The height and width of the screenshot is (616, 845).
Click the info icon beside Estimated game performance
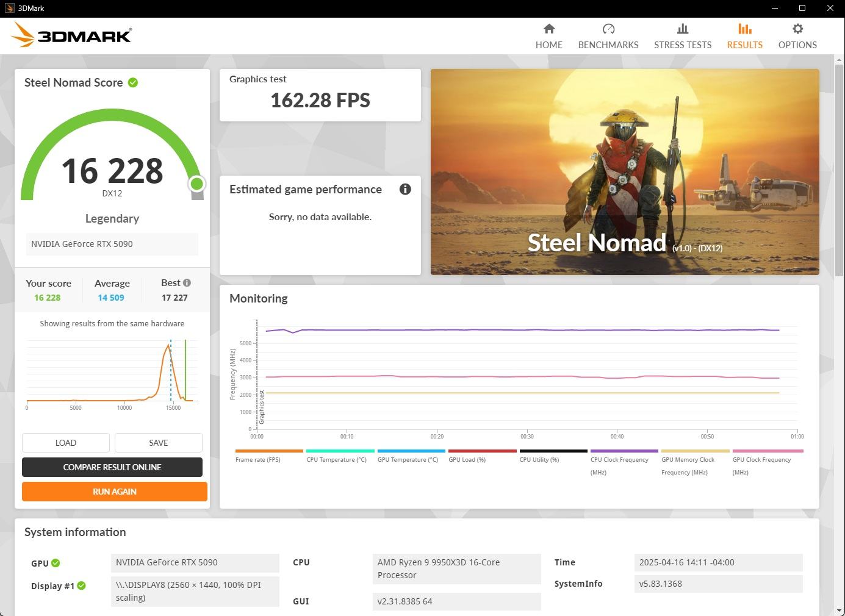click(x=405, y=189)
